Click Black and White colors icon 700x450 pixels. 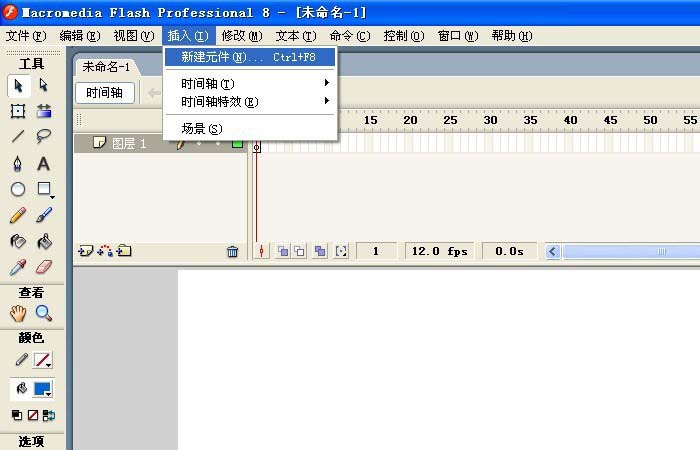(17, 415)
